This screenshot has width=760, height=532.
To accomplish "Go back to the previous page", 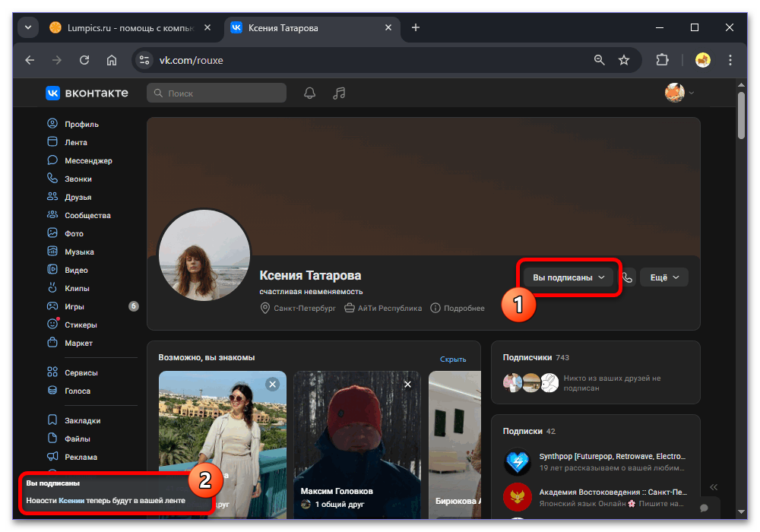I will (30, 60).
